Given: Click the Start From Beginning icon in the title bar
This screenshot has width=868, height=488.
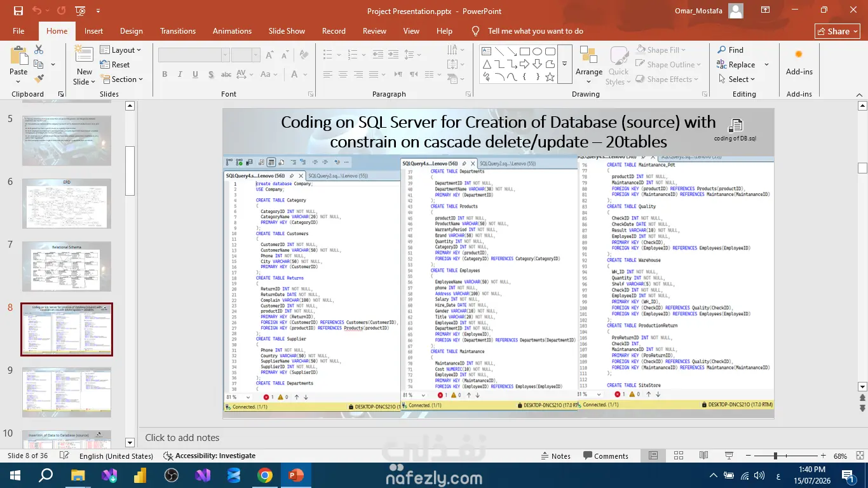Looking at the screenshot, I should [80, 11].
